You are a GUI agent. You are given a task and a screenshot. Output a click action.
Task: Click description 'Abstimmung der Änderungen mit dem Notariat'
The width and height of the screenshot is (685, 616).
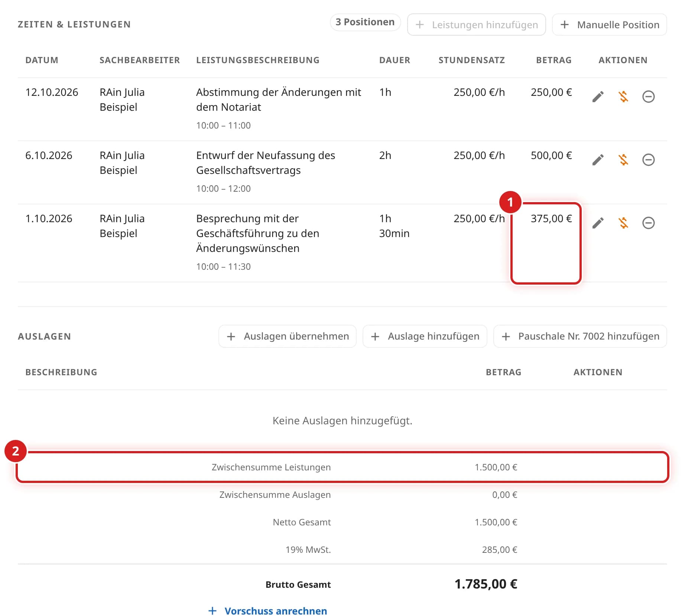279,100
